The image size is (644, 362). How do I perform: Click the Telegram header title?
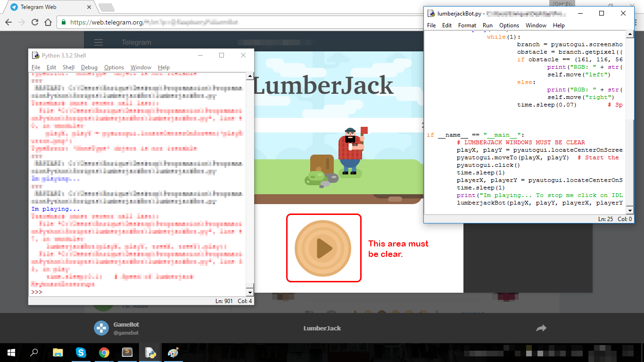136,42
